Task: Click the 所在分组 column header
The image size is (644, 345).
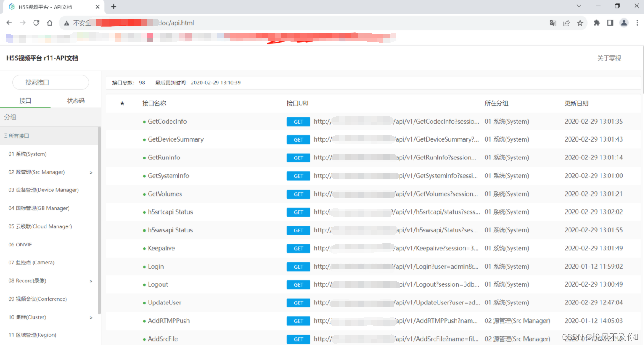Action: pos(496,104)
